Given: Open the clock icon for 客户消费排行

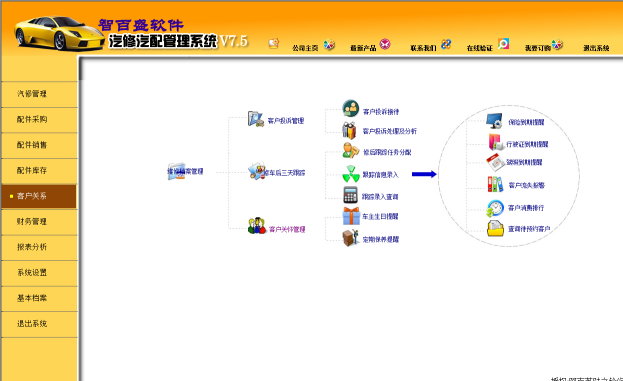Looking at the screenshot, I should pos(495,209).
